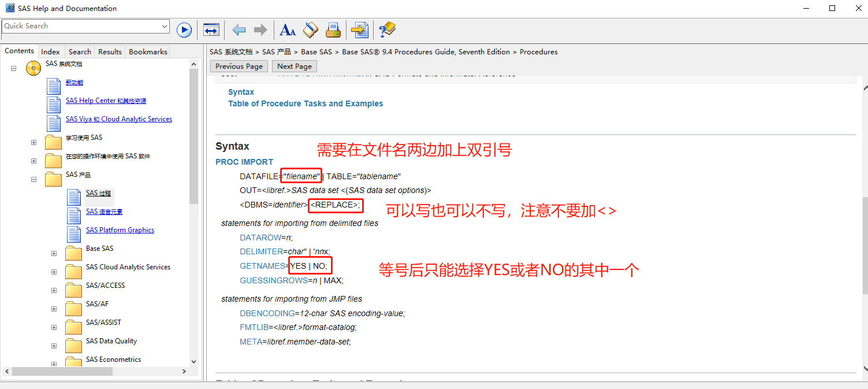Switch to the Results tab
Viewport: 868px width, 389px height.
click(110, 51)
